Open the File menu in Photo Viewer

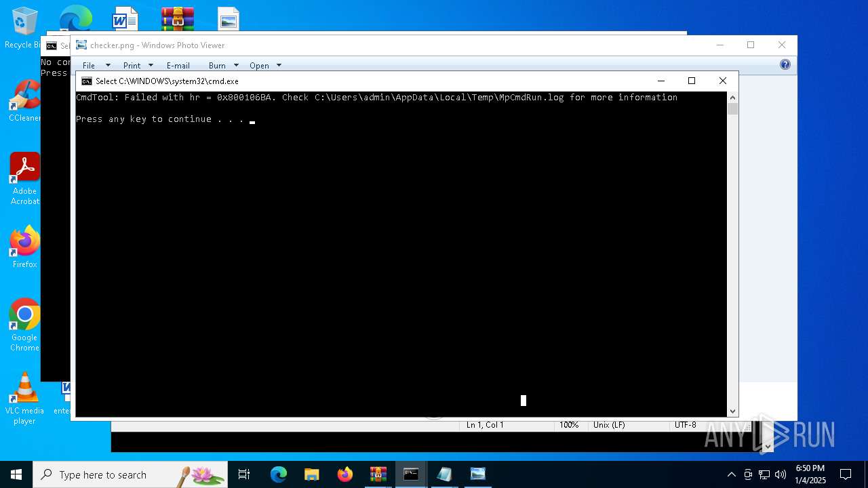[x=89, y=65]
